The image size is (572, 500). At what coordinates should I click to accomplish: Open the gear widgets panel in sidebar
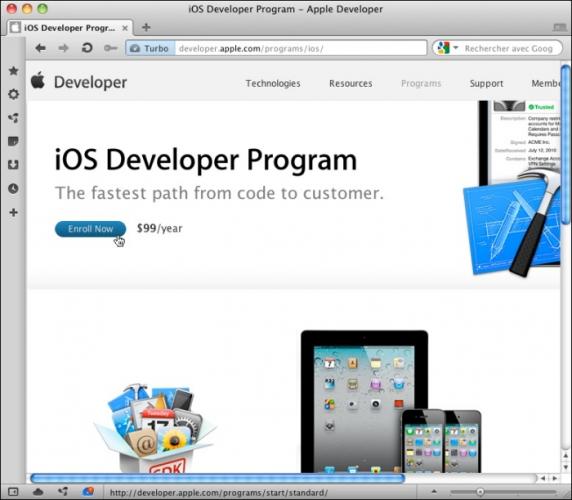point(13,94)
